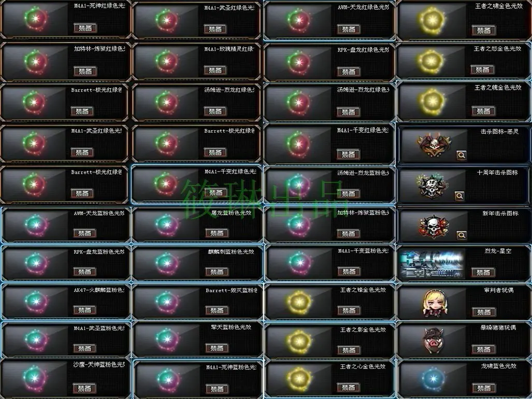Click the magnifier icon for 新年击杀图标
Image resolution: width=532 pixels, height=399 pixels.
(x=462, y=235)
